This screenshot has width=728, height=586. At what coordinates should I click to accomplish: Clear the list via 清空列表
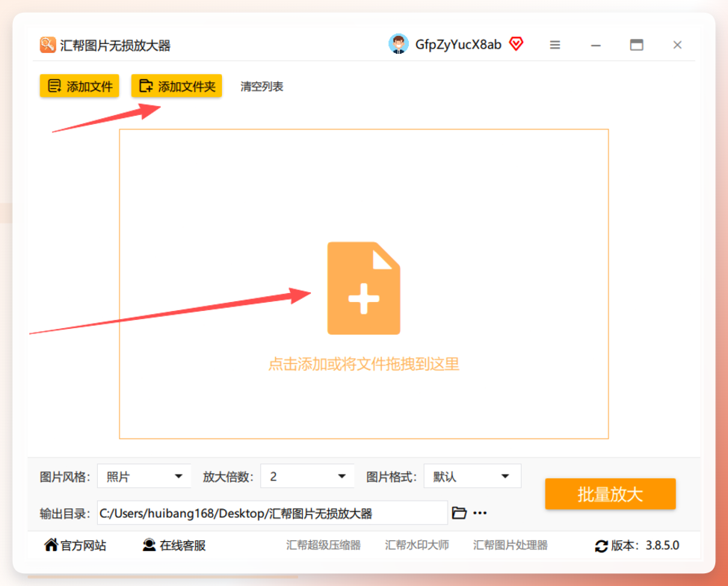(x=262, y=87)
